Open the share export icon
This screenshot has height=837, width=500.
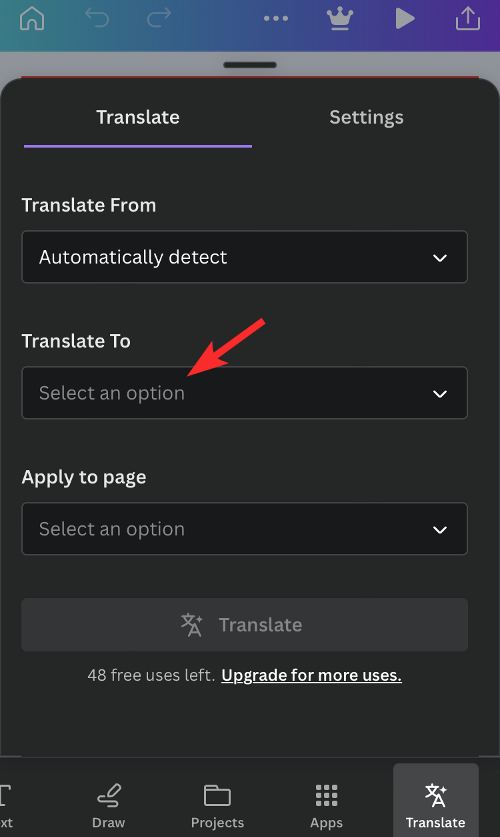point(468,18)
